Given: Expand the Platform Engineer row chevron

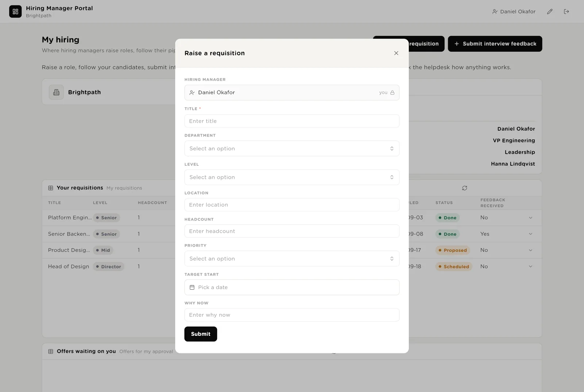Looking at the screenshot, I should pos(530,218).
